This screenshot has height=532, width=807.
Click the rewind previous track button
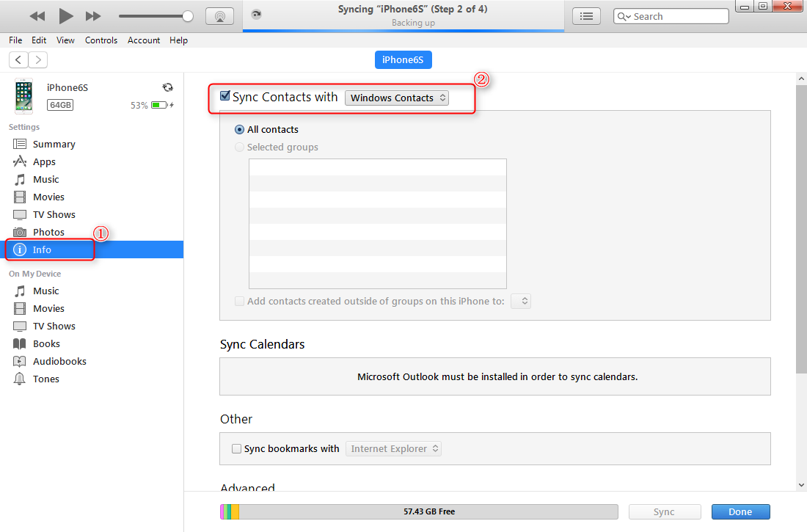[x=37, y=16]
